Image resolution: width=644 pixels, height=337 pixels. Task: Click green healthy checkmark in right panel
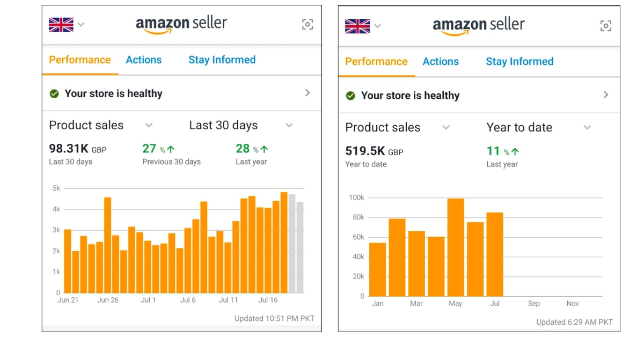(350, 96)
